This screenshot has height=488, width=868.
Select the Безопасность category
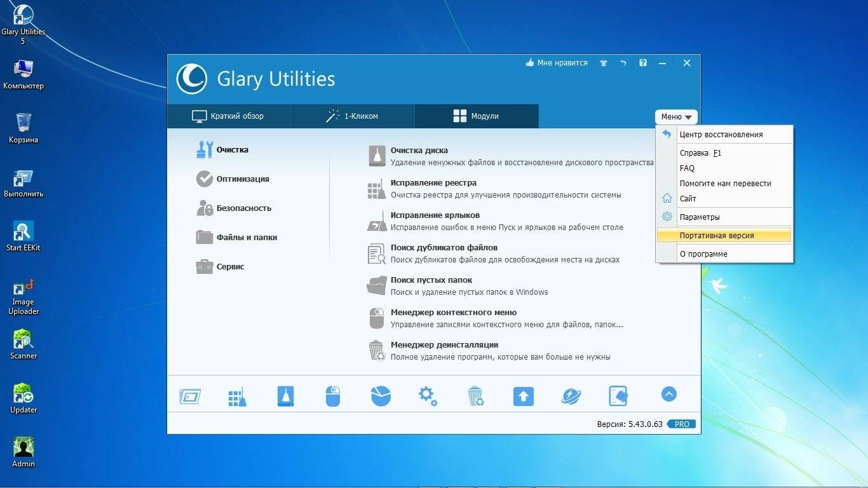point(233,208)
